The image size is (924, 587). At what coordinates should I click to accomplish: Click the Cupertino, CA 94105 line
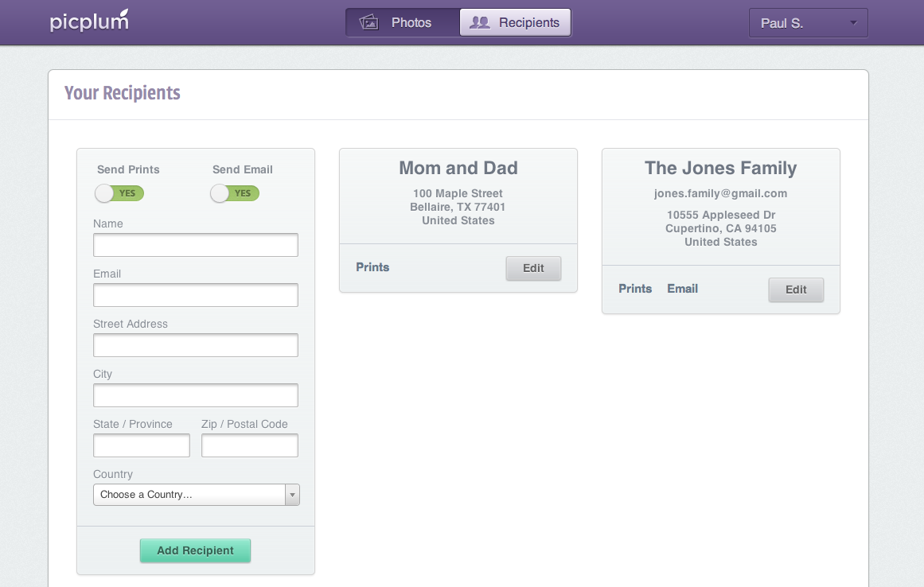721,228
